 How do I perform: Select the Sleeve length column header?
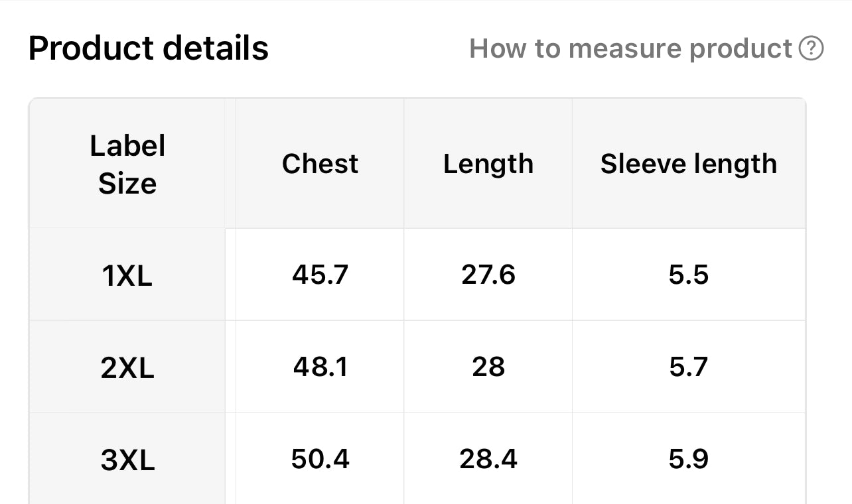pyautogui.click(x=689, y=164)
